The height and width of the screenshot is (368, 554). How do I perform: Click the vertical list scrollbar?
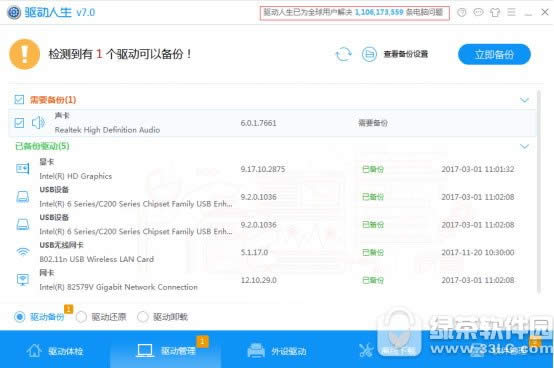pos(539,192)
